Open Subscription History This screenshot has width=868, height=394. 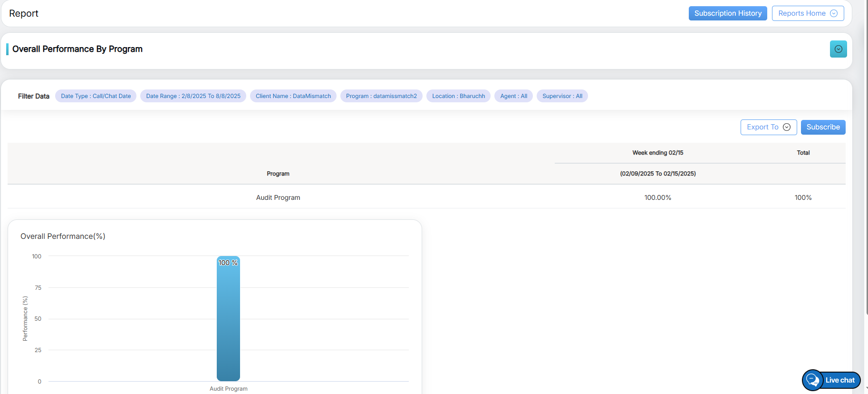click(x=727, y=13)
